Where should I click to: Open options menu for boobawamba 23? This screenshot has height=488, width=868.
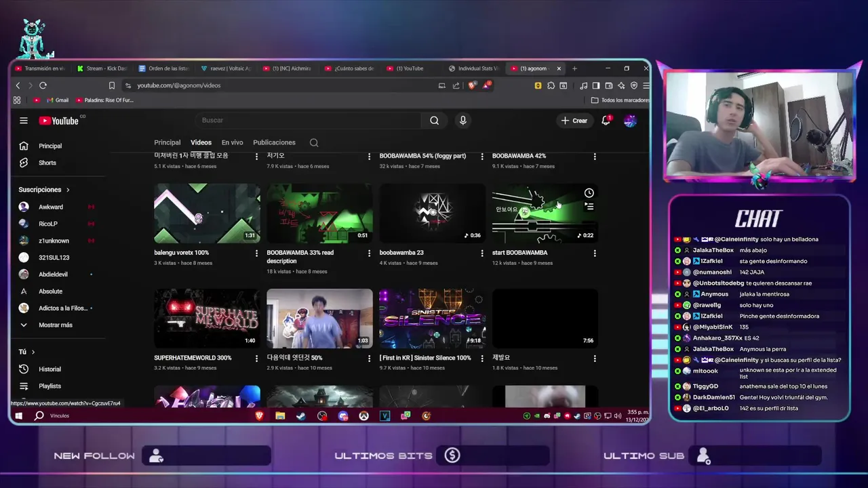482,253
